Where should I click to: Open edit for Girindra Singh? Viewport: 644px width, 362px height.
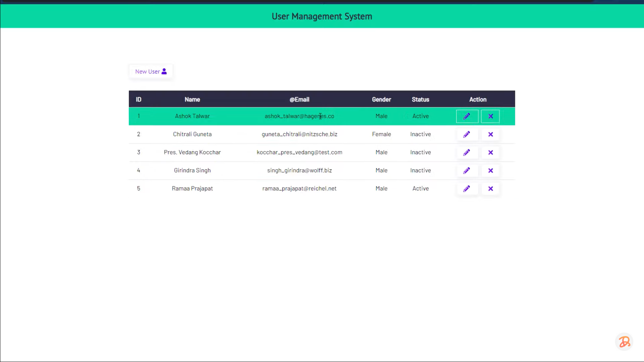coord(467,170)
